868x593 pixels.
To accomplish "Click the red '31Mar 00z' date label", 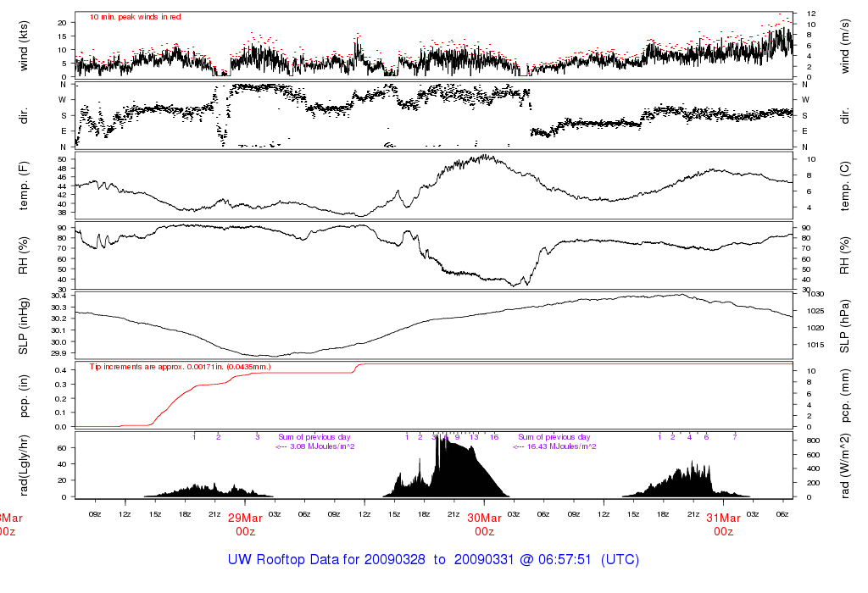I will (x=724, y=524).
